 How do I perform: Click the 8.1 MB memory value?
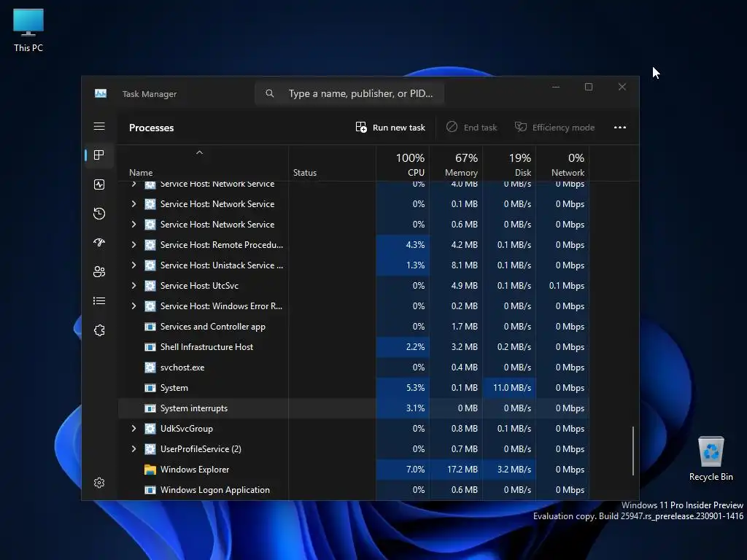click(x=465, y=265)
